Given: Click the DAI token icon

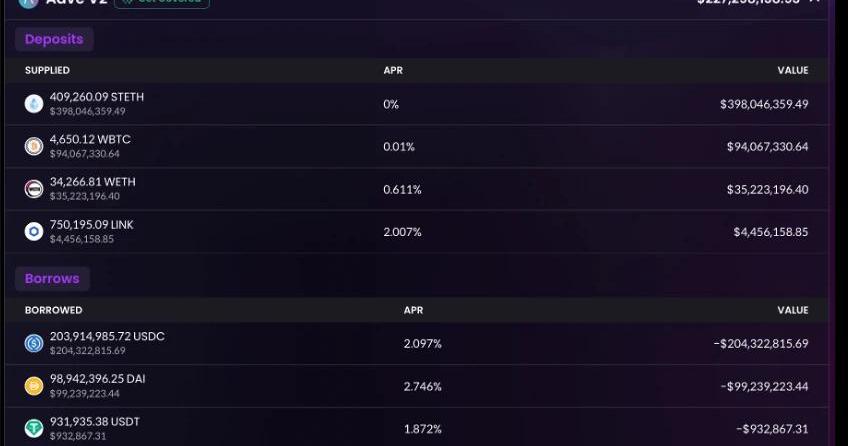Looking at the screenshot, I should [34, 386].
